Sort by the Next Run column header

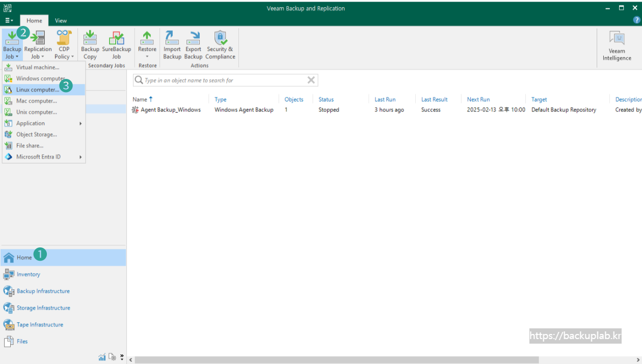(478, 99)
